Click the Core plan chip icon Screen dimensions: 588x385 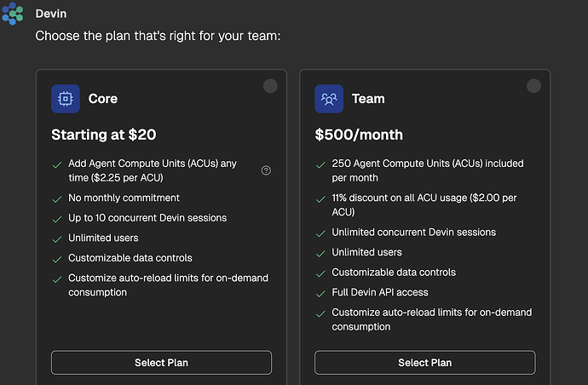66,99
